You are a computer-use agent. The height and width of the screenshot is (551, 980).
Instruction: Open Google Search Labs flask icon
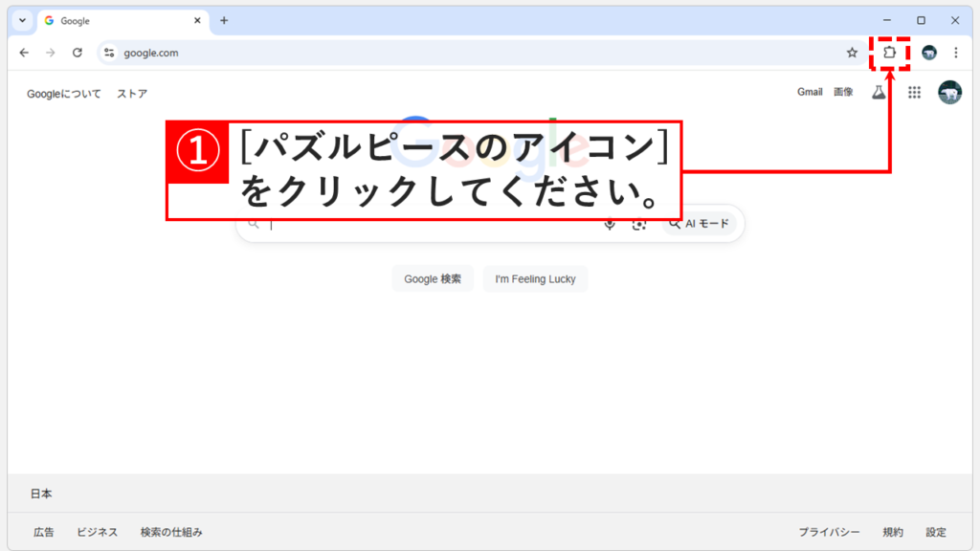tap(880, 92)
